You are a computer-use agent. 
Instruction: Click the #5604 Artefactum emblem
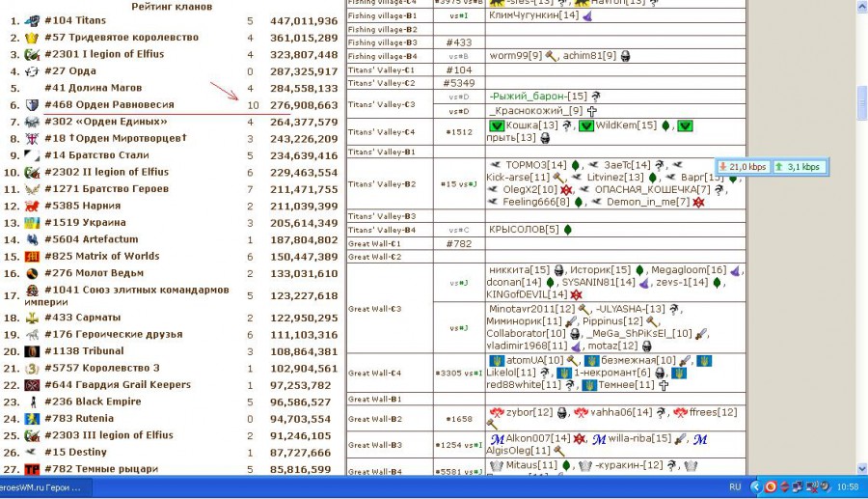(x=32, y=239)
